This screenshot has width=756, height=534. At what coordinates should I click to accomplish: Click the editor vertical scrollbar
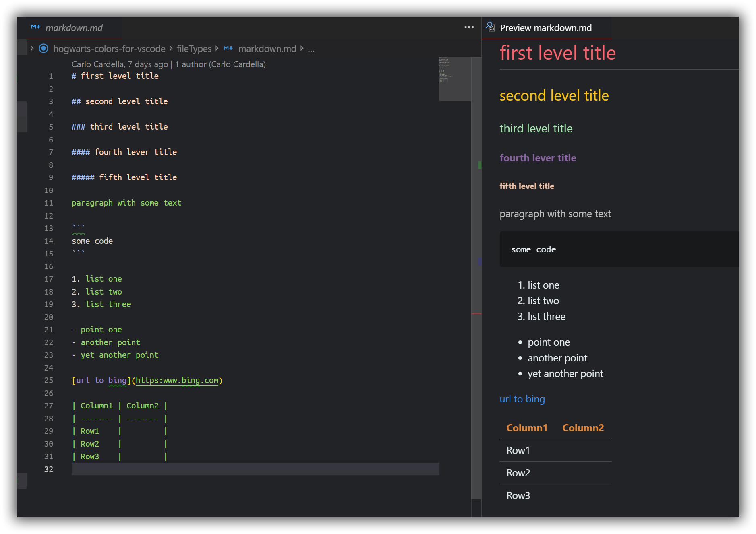tap(476, 278)
